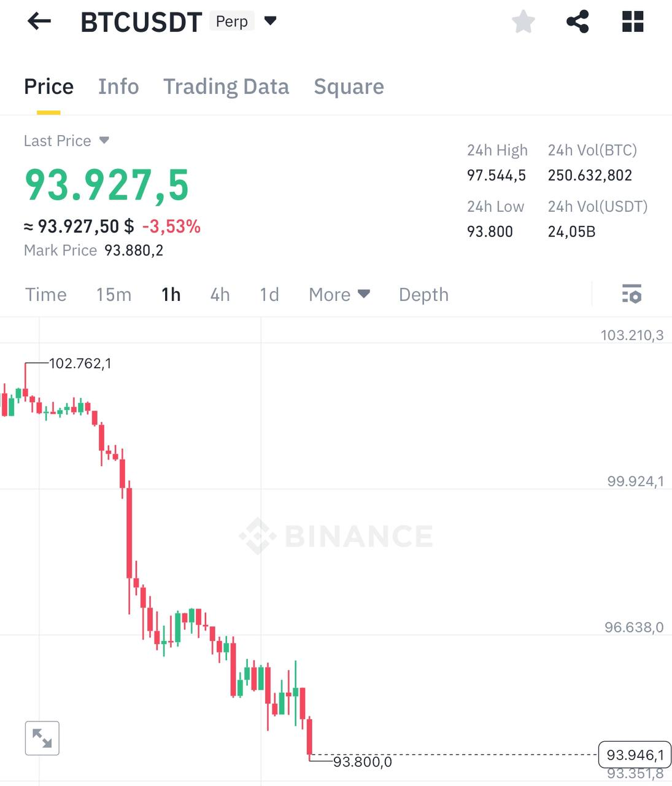
Task: Tap the Time chart option
Action: click(x=46, y=295)
